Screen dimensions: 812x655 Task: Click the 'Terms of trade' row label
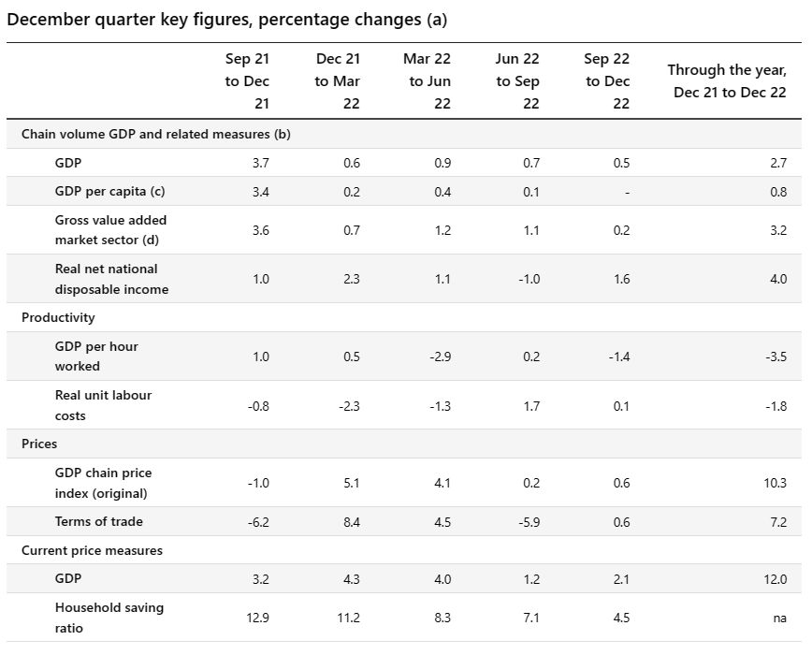tap(99, 521)
